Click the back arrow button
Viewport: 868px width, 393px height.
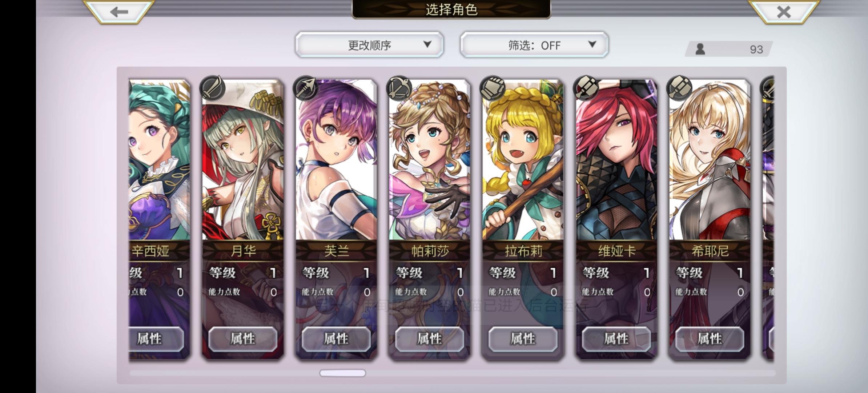point(119,12)
